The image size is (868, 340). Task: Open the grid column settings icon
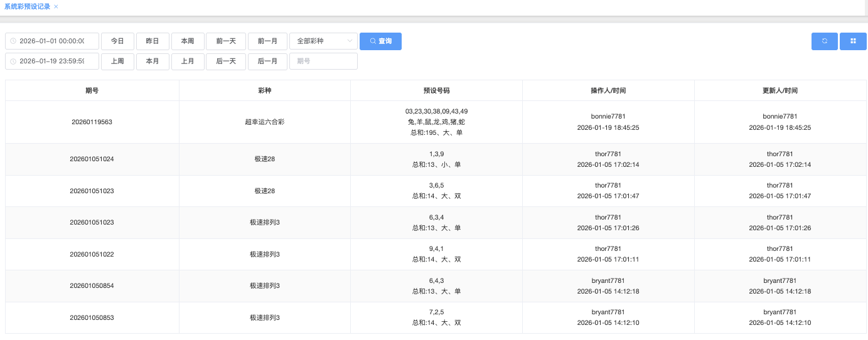pyautogui.click(x=853, y=41)
